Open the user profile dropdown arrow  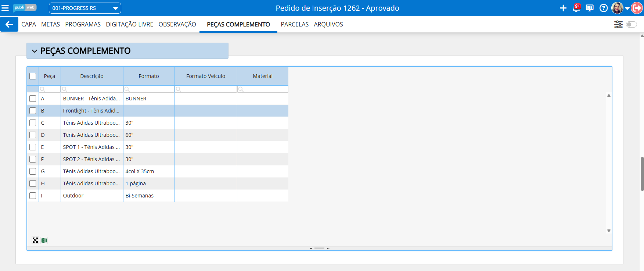627,8
